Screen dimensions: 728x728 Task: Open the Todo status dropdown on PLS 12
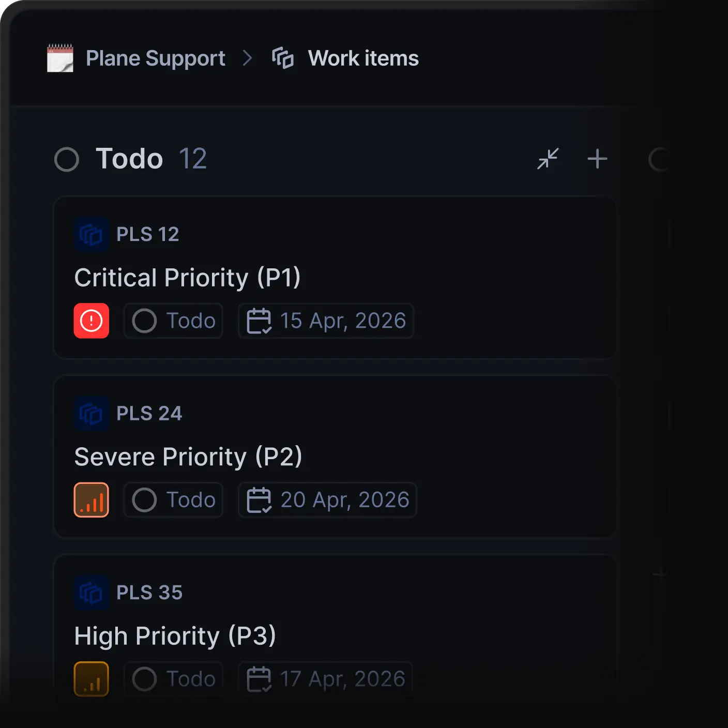point(173,321)
